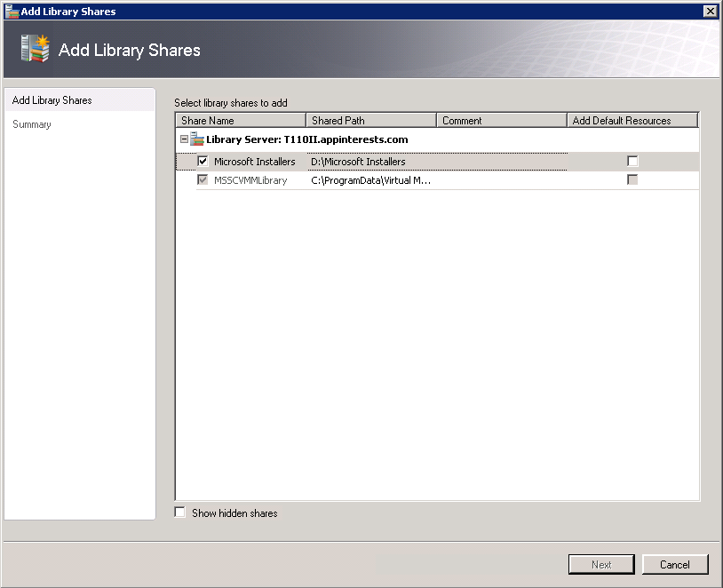Image resolution: width=723 pixels, height=588 pixels.
Task: Click the Add Library Shares header icon
Action: (x=34, y=49)
